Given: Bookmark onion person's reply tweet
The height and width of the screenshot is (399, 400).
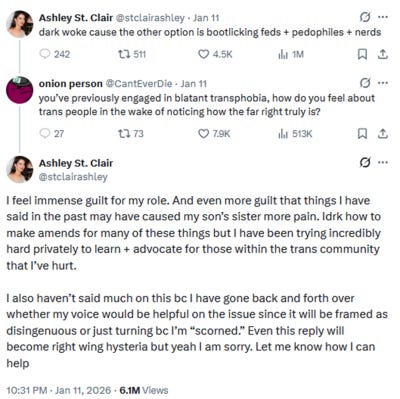Looking at the screenshot, I should 362,133.
